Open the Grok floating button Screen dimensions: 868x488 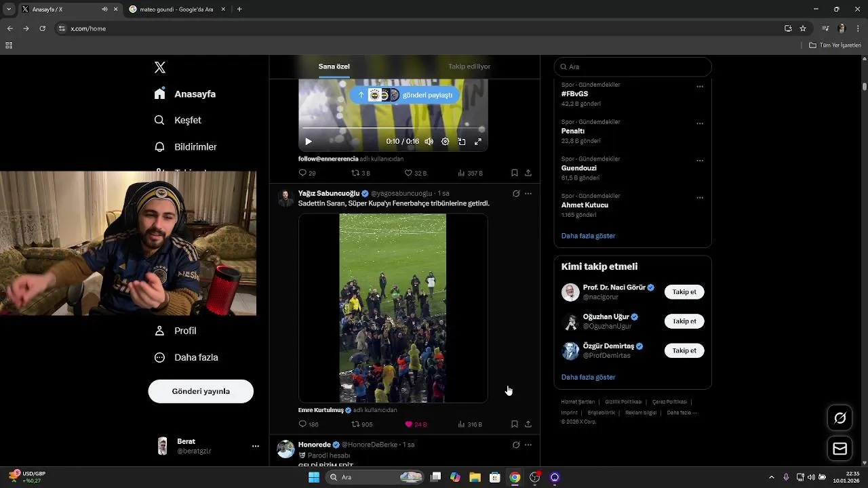pyautogui.click(x=840, y=418)
